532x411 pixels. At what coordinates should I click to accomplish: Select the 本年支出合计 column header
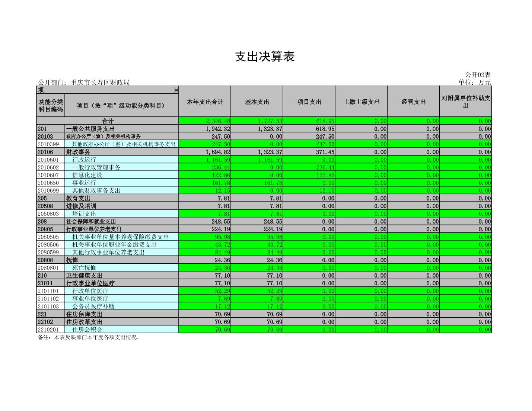pos(205,102)
